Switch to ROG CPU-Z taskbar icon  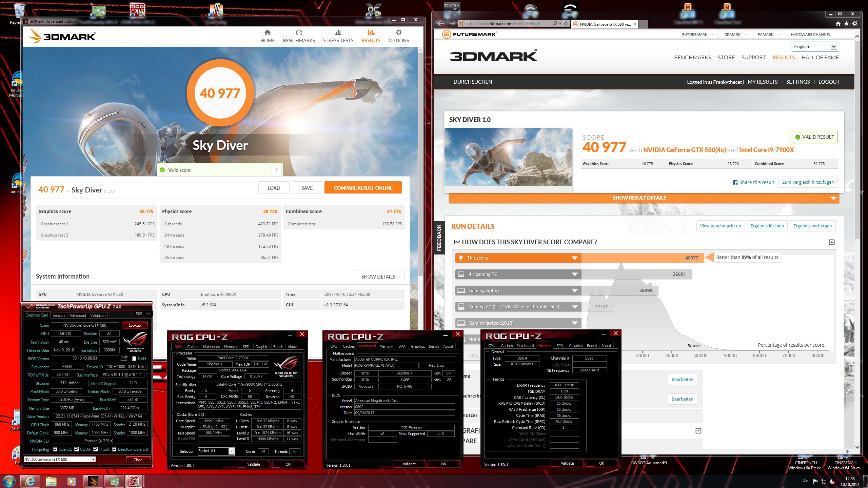point(134,481)
